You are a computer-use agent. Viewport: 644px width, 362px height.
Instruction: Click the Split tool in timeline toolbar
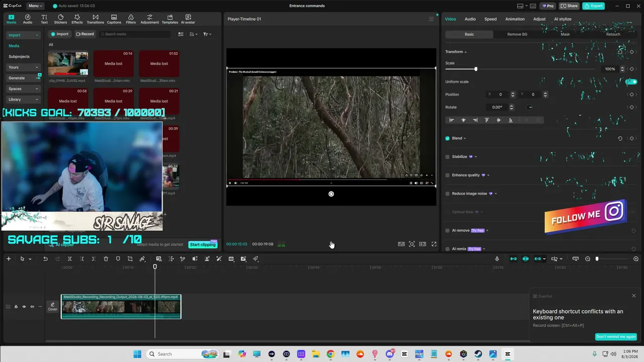click(x=69, y=259)
